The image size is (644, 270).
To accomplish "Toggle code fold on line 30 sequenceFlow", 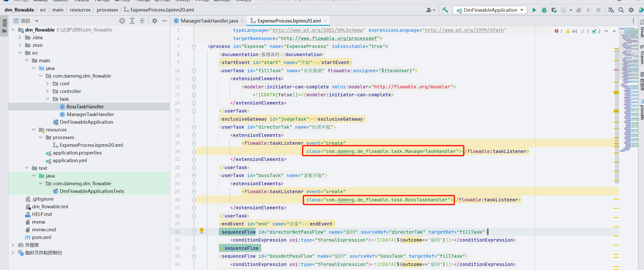I will click(x=194, y=232).
